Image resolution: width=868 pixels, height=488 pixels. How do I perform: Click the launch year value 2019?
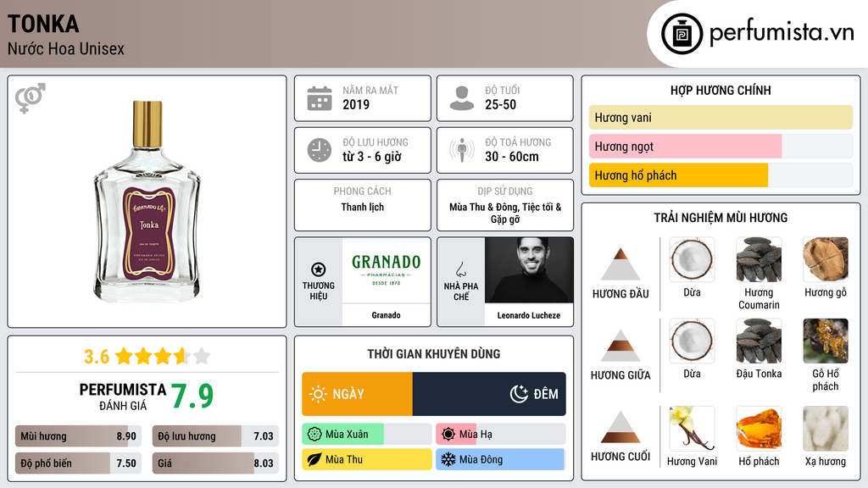click(356, 104)
